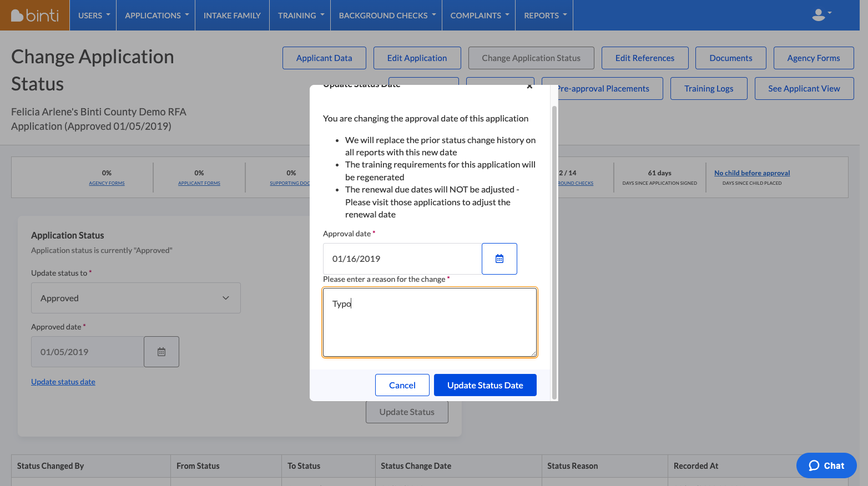Image resolution: width=868 pixels, height=486 pixels.
Task: Open the calendar picker for Approved date
Action: (x=162, y=352)
